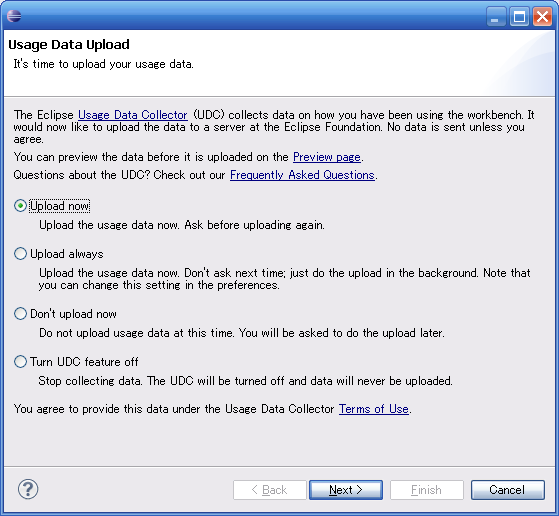
Task: Open help via the question mark icon
Action: coord(28,489)
